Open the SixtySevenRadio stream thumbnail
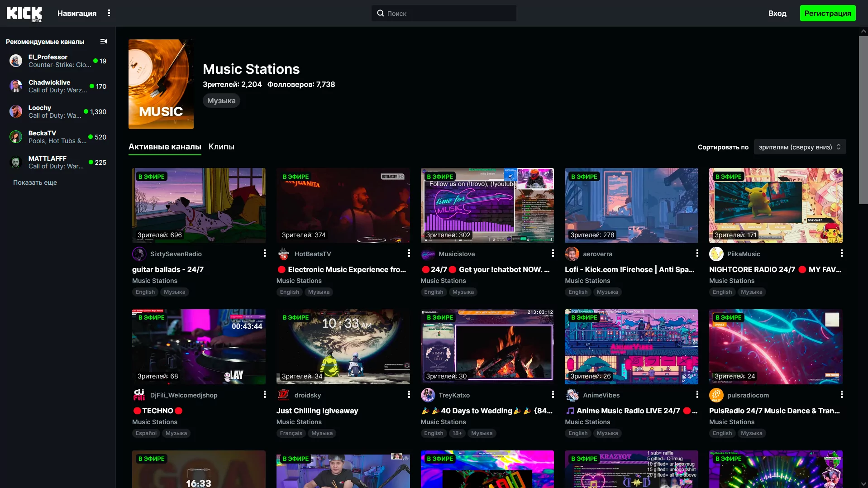 tap(199, 206)
